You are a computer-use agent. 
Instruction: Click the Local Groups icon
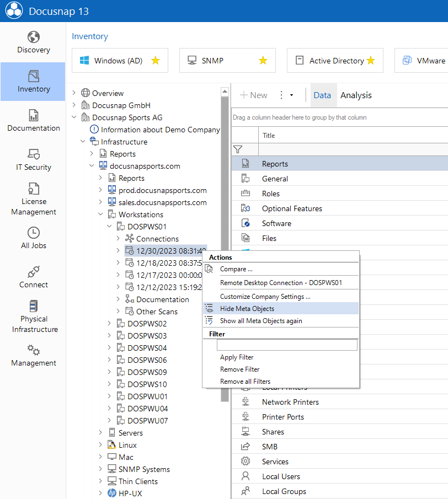(245, 491)
